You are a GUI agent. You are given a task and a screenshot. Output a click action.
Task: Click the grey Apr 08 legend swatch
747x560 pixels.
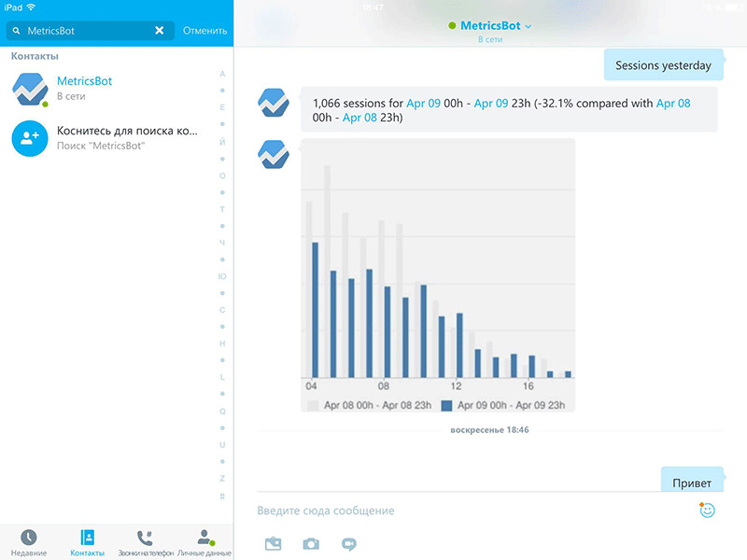(313, 406)
